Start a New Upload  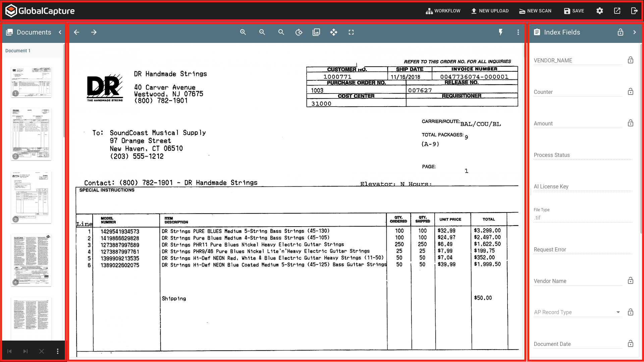click(x=490, y=11)
